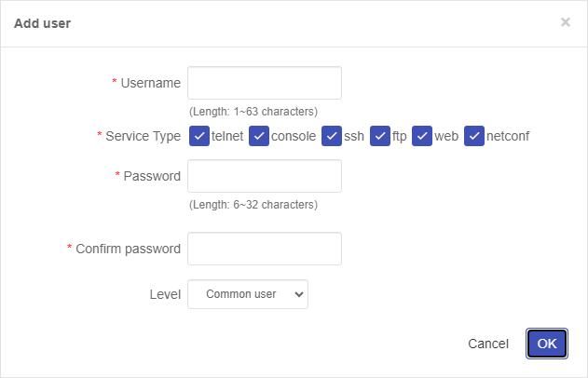Image resolution: width=588 pixels, height=378 pixels.
Task: Toggle the ssh checkbox off
Action: click(x=332, y=136)
